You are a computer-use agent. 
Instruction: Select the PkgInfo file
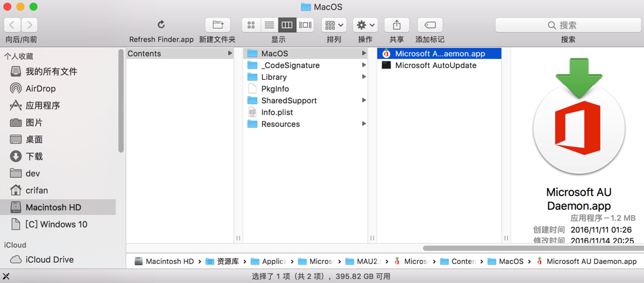coord(305,89)
